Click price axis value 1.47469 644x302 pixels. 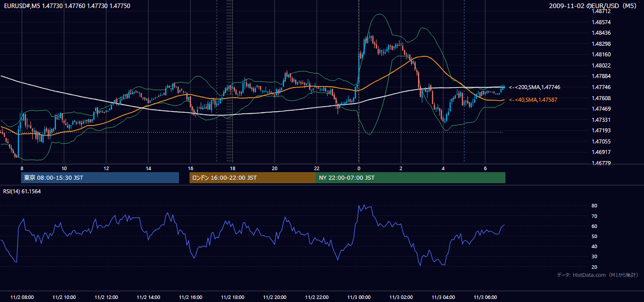click(601, 109)
